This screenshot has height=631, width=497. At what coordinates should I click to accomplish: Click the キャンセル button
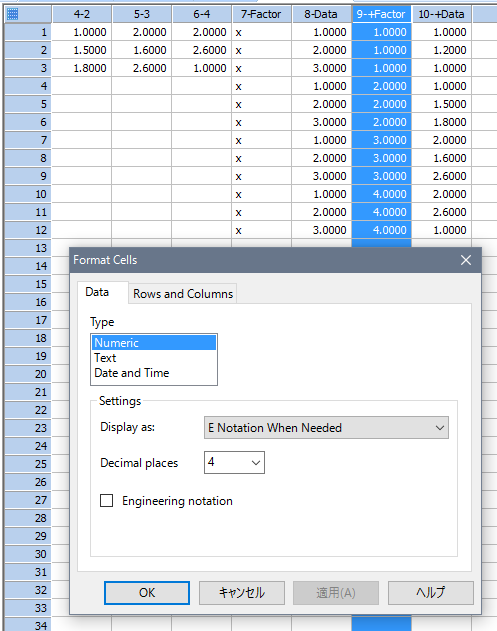[x=242, y=592]
